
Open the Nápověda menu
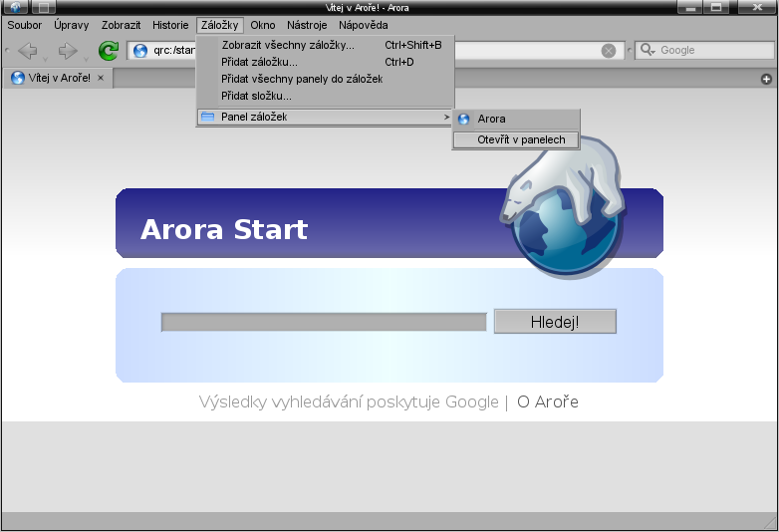click(364, 25)
